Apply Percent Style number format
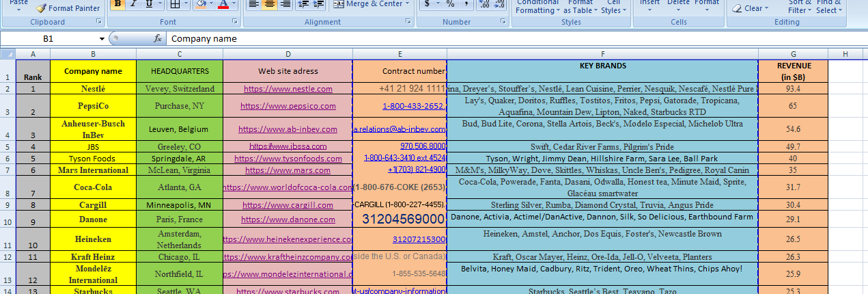The image size is (868, 294). coord(450,4)
